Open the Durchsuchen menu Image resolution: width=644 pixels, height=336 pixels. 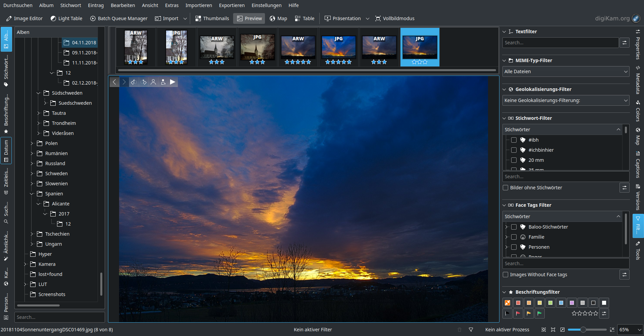(x=18, y=5)
